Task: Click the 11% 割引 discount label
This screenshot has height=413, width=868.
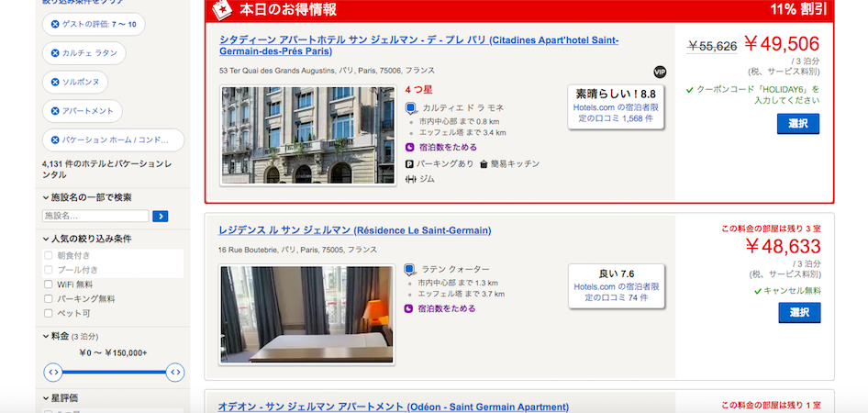Action: (x=797, y=9)
